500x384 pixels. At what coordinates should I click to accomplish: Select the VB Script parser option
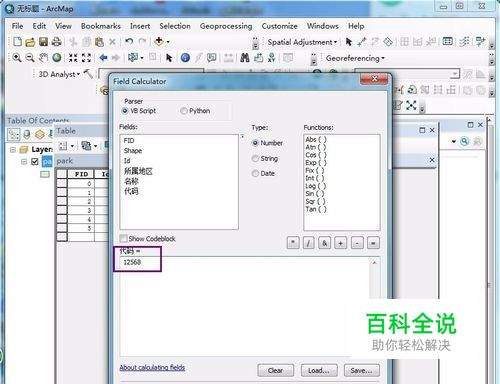pyautogui.click(x=125, y=111)
